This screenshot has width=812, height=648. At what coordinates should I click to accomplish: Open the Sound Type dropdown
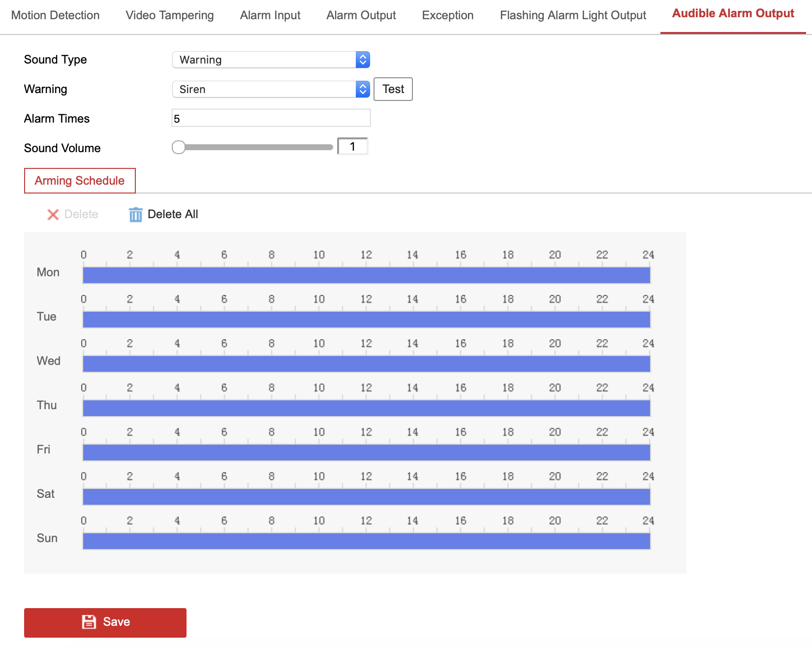pyautogui.click(x=271, y=60)
